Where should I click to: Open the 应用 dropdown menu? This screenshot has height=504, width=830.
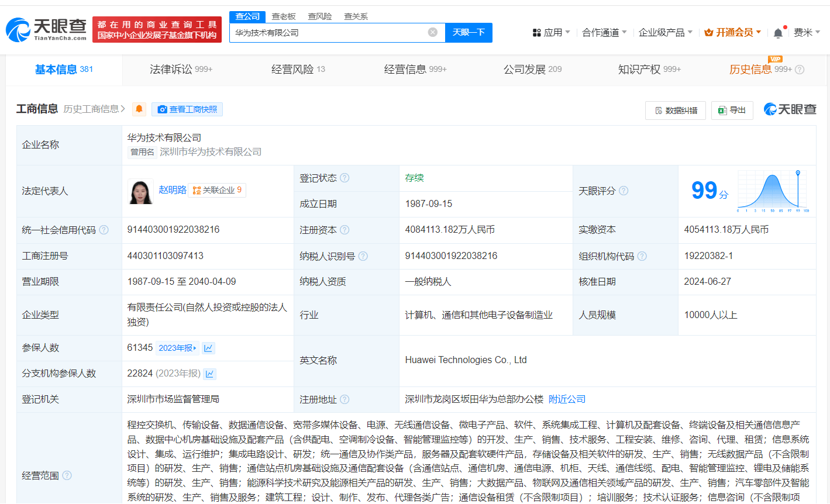(551, 33)
